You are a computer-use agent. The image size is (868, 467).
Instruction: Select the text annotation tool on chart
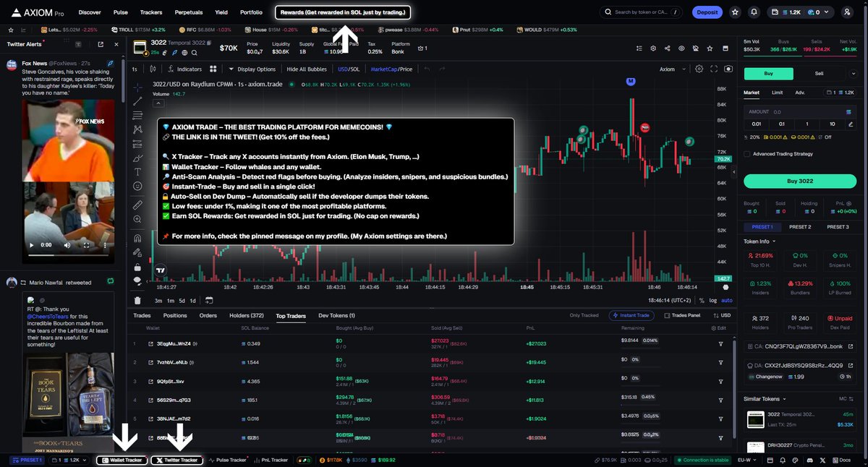(x=137, y=171)
